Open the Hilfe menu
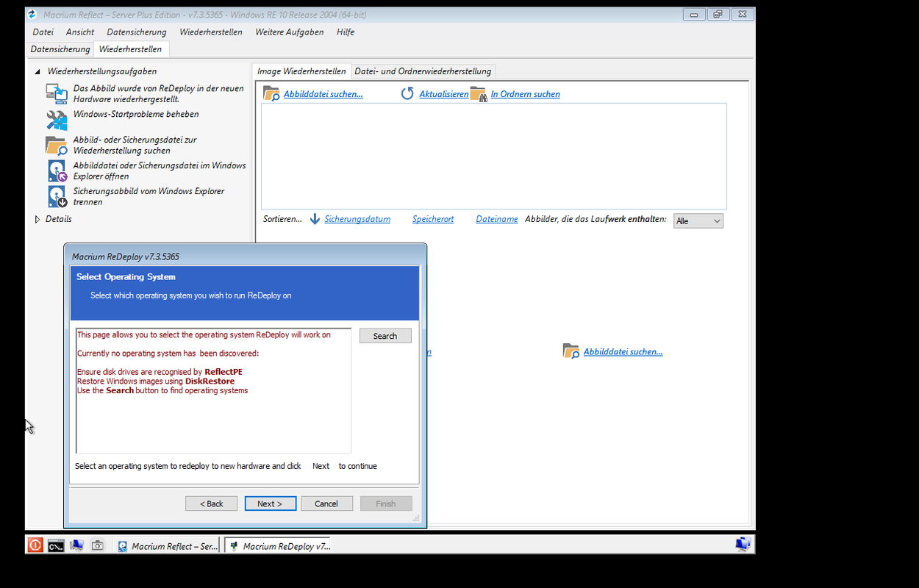919x588 pixels. pos(346,32)
